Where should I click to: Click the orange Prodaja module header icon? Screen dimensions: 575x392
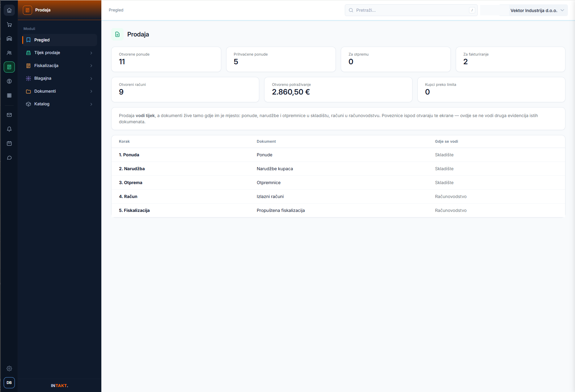click(x=27, y=10)
